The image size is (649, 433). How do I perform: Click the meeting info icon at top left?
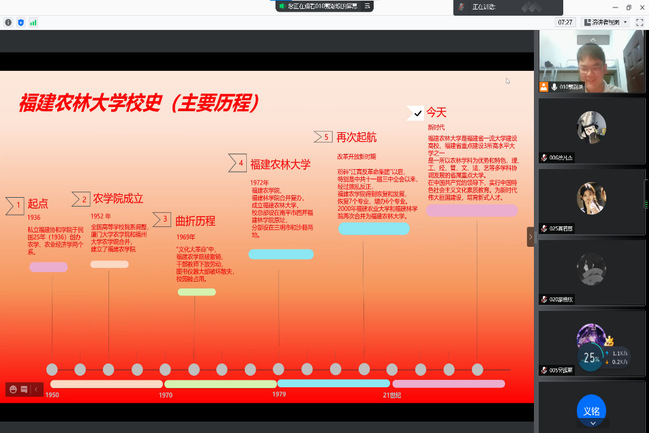click(x=8, y=21)
